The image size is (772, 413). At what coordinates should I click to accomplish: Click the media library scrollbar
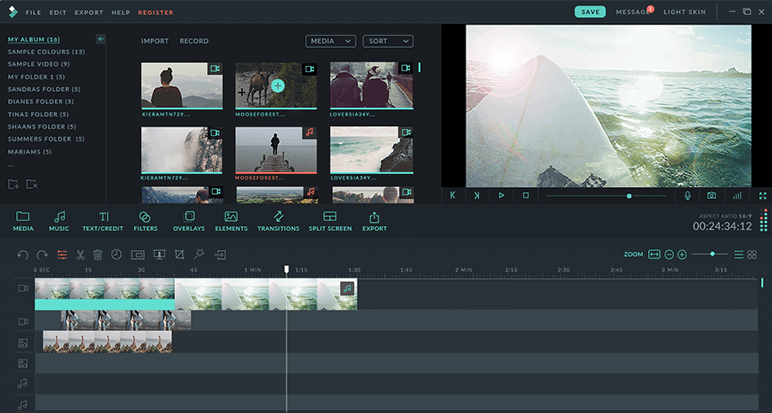pyautogui.click(x=419, y=67)
